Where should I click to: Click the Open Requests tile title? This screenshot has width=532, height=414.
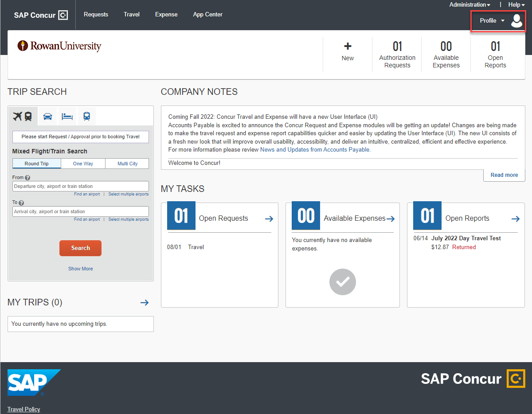223,219
